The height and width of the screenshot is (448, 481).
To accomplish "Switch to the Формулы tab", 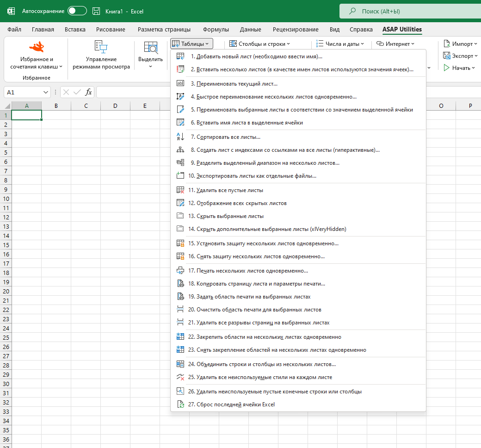I will (x=216, y=30).
